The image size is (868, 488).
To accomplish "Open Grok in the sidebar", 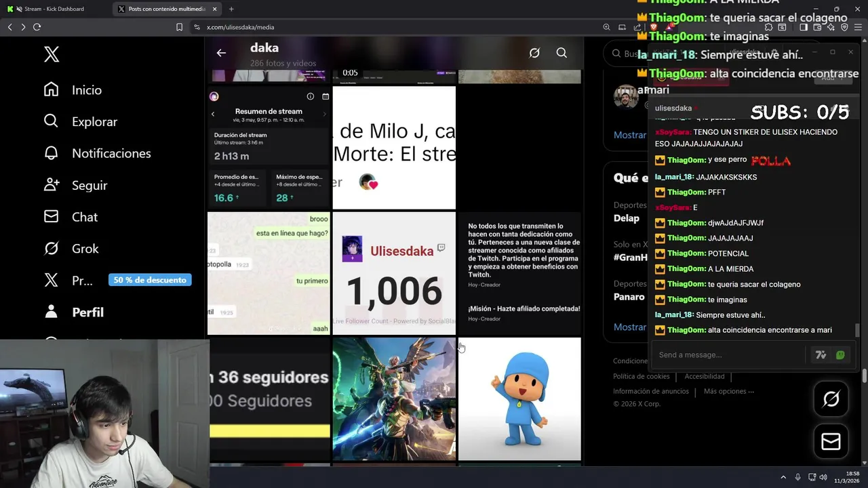I will [85, 249].
